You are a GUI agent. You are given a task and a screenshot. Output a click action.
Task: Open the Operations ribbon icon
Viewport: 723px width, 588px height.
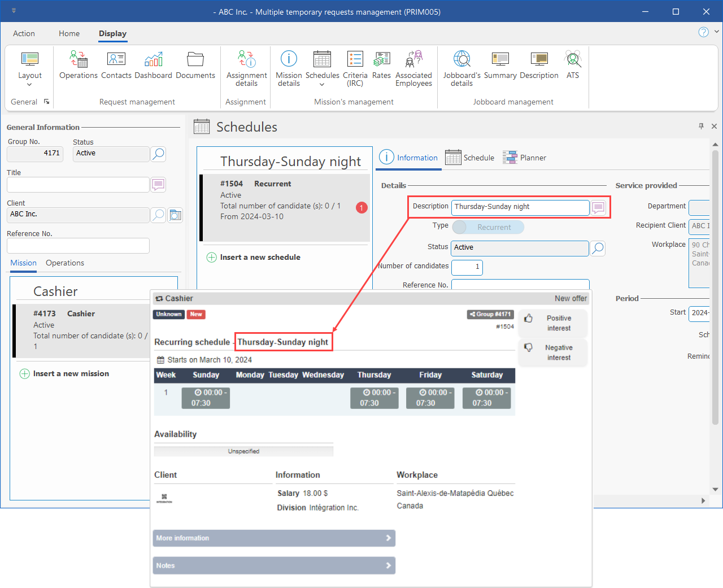79,59
